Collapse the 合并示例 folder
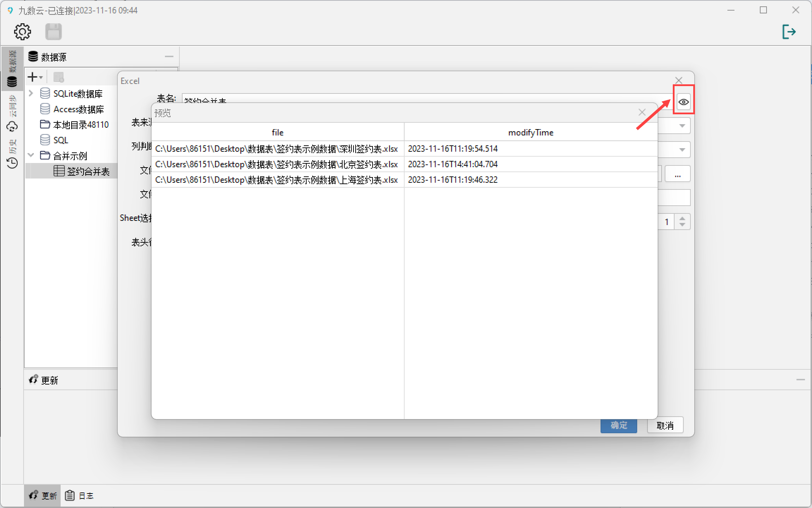The height and width of the screenshot is (508, 812). coord(31,155)
